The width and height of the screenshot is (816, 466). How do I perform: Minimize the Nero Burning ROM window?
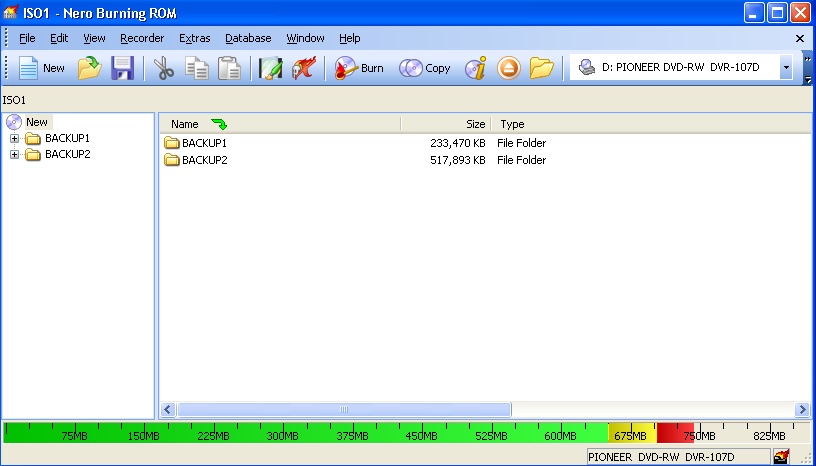click(754, 12)
